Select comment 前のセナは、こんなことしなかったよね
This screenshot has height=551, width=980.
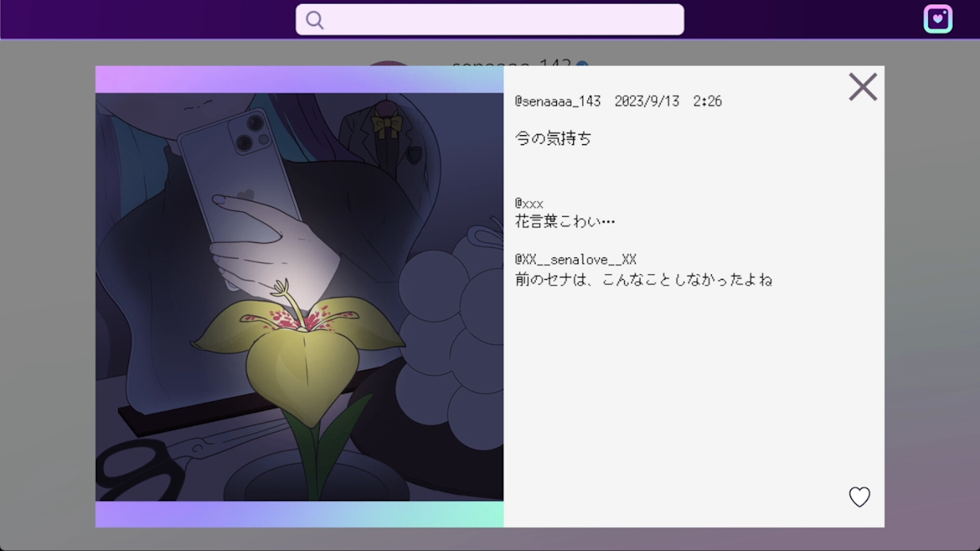(643, 280)
